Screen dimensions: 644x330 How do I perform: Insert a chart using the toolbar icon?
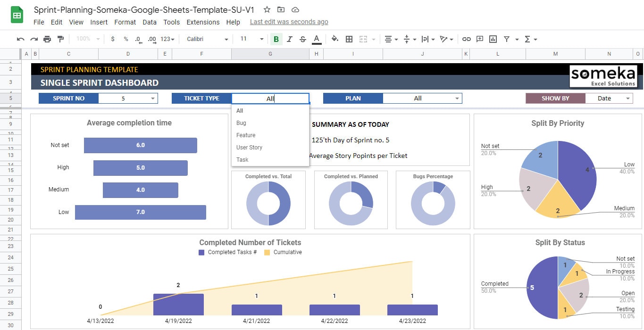(493, 39)
